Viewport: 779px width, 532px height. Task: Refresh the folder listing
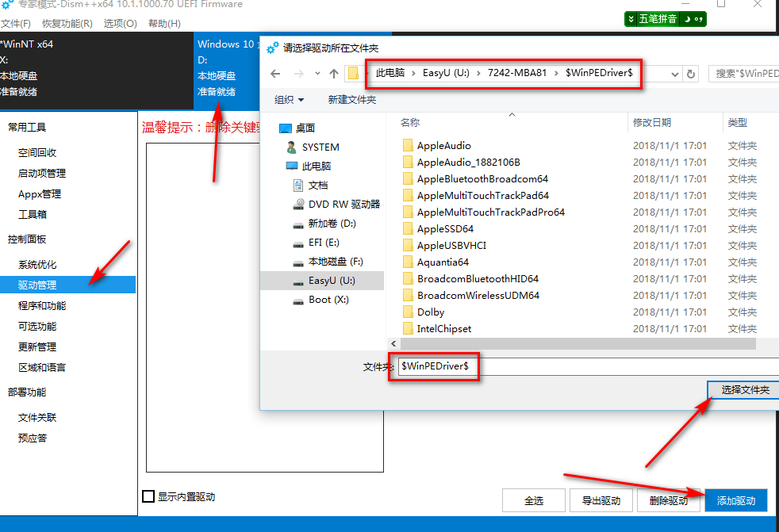(692, 73)
